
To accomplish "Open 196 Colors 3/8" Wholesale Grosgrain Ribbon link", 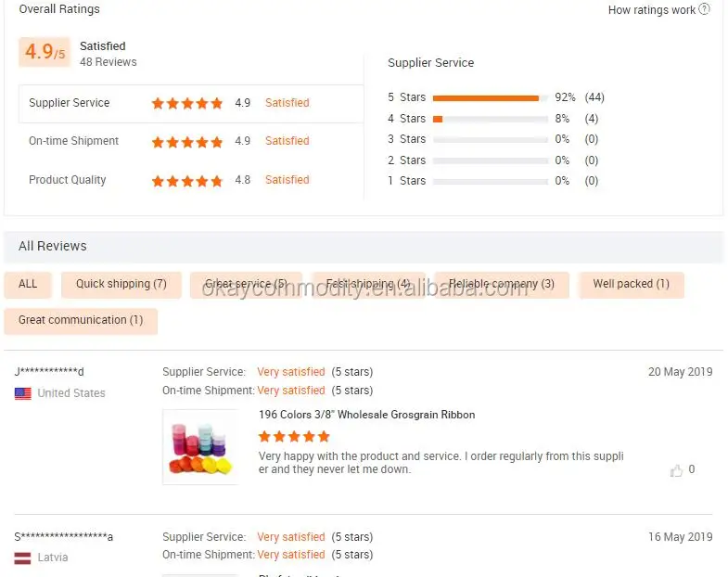I will pyautogui.click(x=366, y=416).
